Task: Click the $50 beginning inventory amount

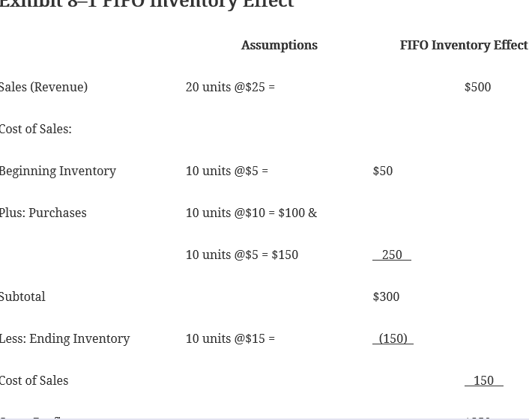Action: [x=383, y=171]
